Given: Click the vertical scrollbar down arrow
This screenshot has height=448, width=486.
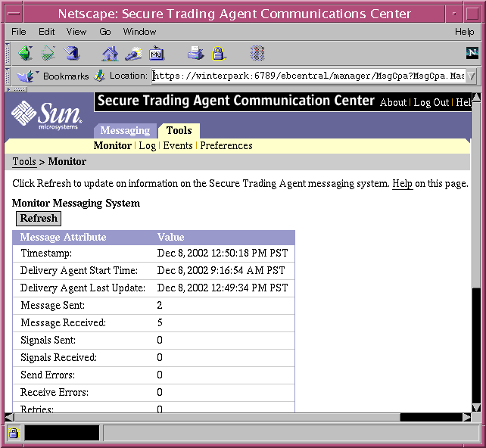Looking at the screenshot, I should click(x=476, y=407).
